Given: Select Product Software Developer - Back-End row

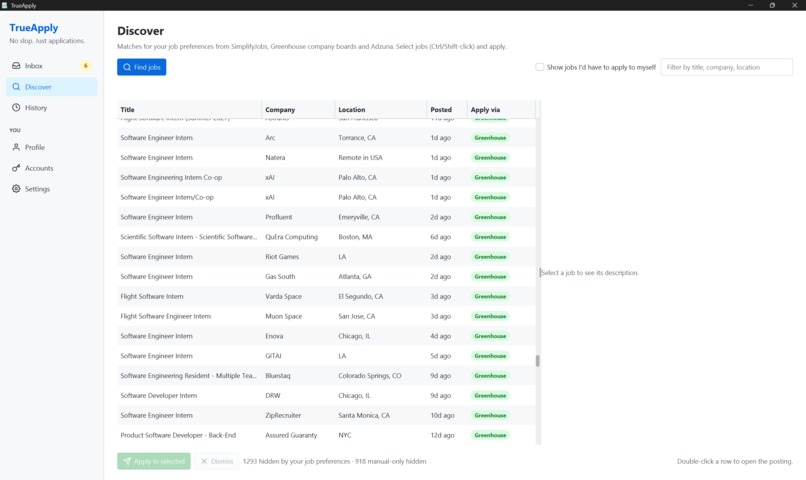Looking at the screenshot, I should click(x=326, y=435).
